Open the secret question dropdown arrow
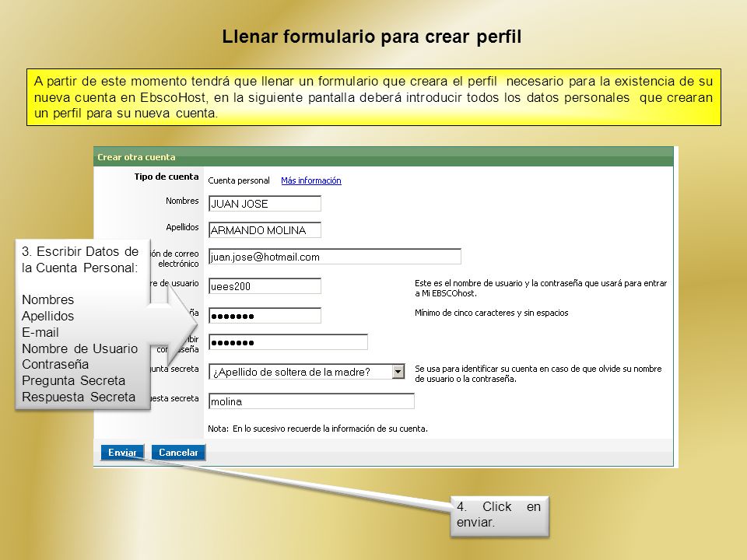This screenshot has height=560, width=747. pyautogui.click(x=398, y=372)
